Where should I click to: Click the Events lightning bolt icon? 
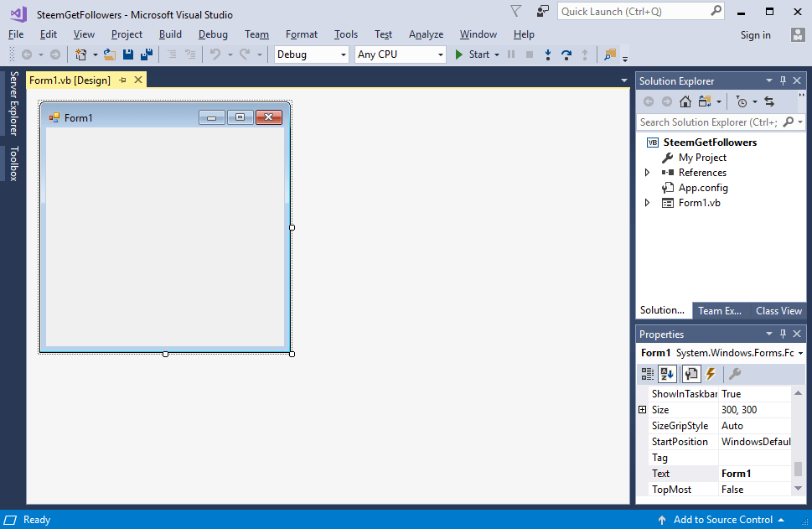pos(711,374)
